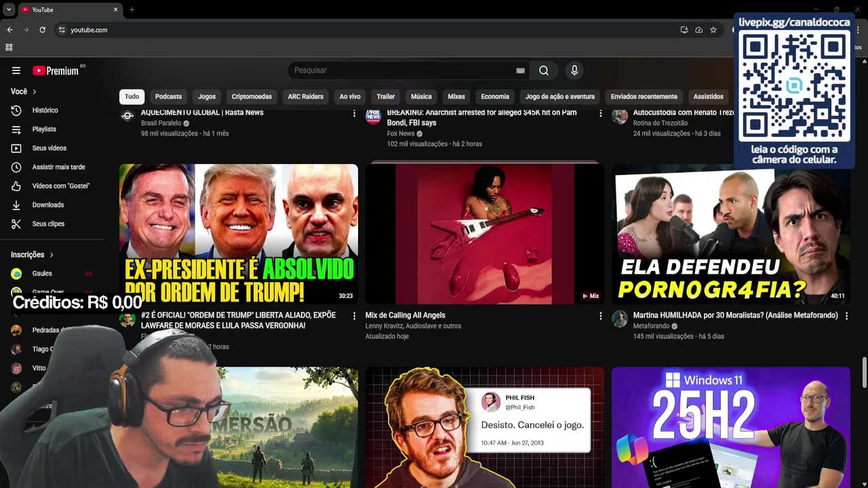Open the red guitar mix thumbnail
This screenshot has height=488, width=868.
[485, 234]
